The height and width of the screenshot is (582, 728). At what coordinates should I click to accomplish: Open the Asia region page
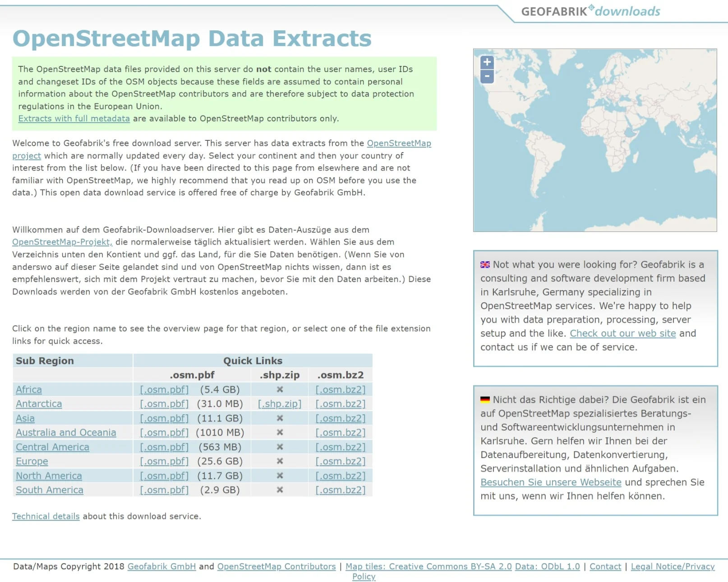pos(25,418)
